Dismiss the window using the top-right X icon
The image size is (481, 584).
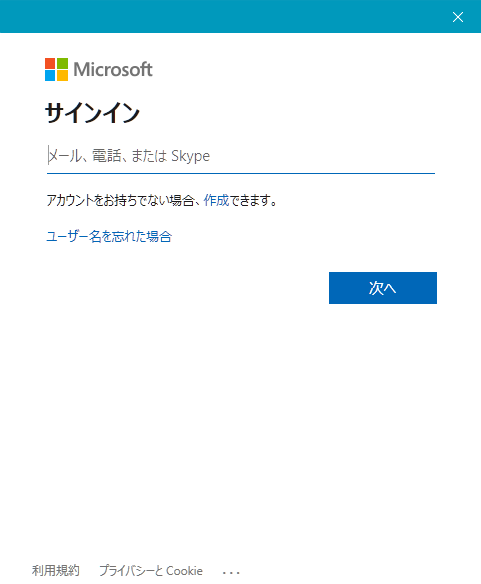tap(458, 17)
